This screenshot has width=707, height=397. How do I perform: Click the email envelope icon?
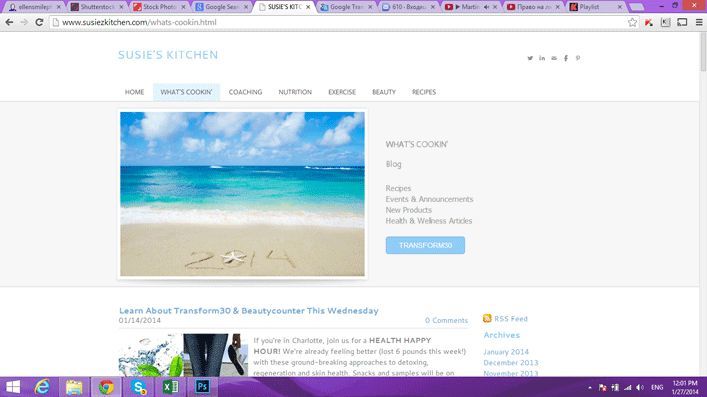tap(554, 58)
